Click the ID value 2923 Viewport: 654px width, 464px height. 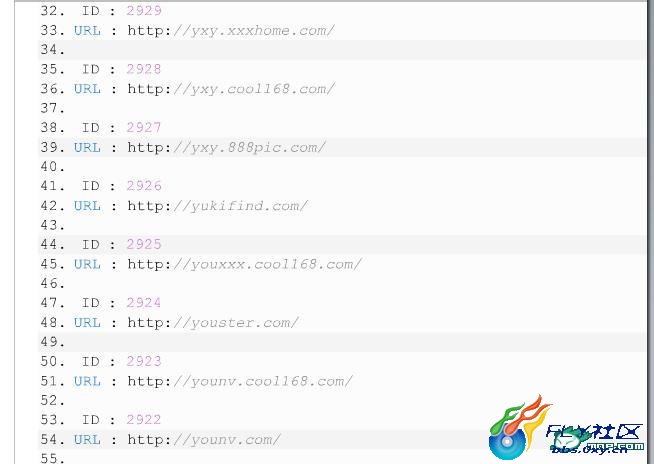[144, 361]
